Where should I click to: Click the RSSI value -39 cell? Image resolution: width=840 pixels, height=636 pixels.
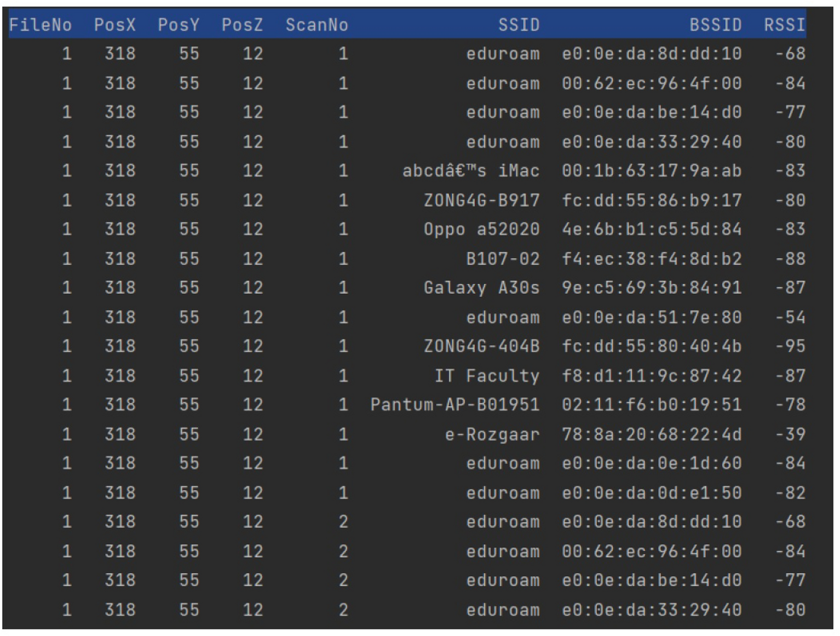click(x=790, y=435)
